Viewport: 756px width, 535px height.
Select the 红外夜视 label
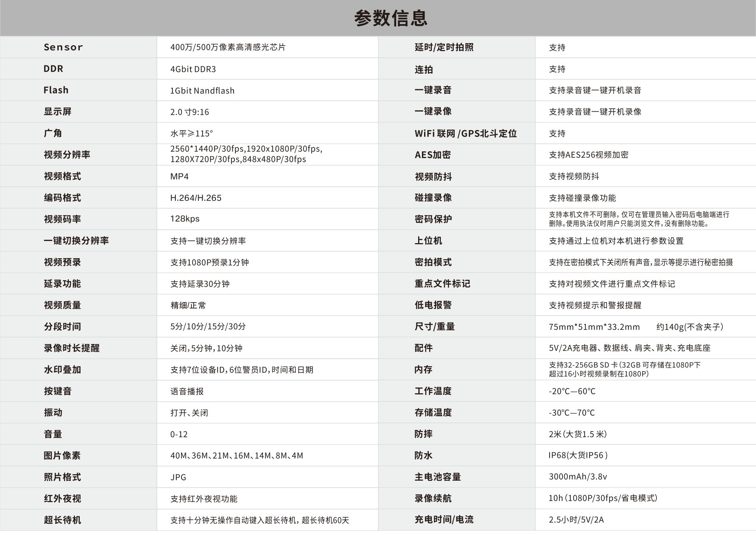[x=62, y=498]
